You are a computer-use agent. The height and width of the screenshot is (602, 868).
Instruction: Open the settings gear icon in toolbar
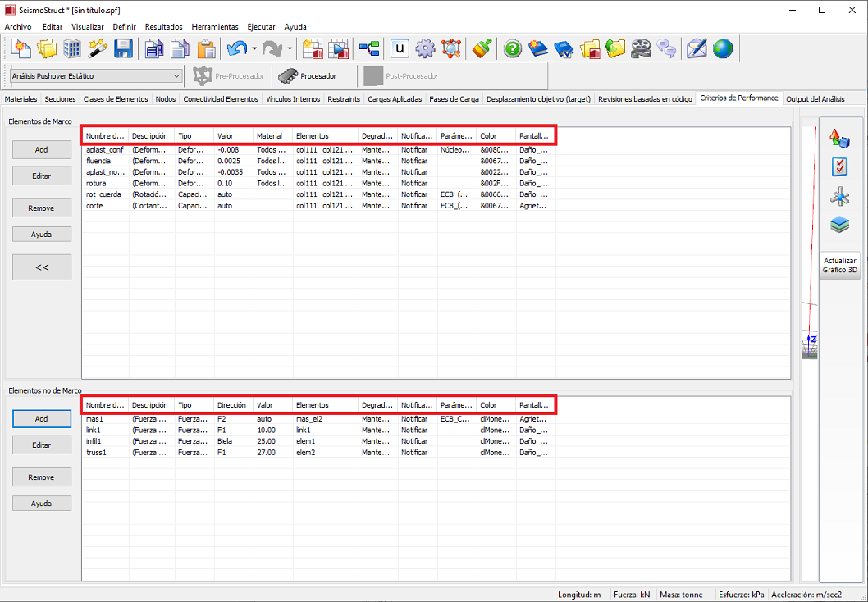click(x=425, y=49)
